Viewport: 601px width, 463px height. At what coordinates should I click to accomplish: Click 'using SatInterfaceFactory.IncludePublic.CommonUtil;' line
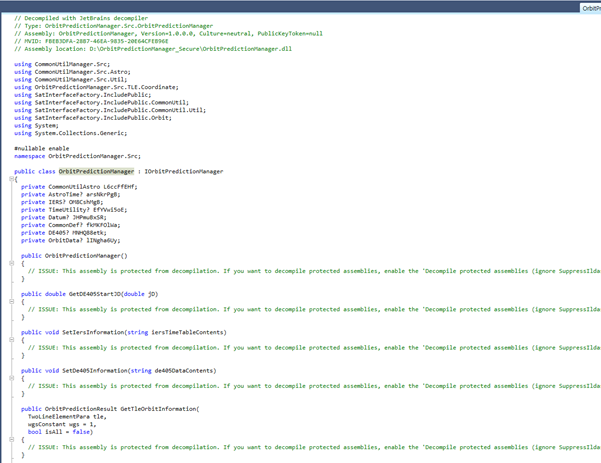pos(102,102)
